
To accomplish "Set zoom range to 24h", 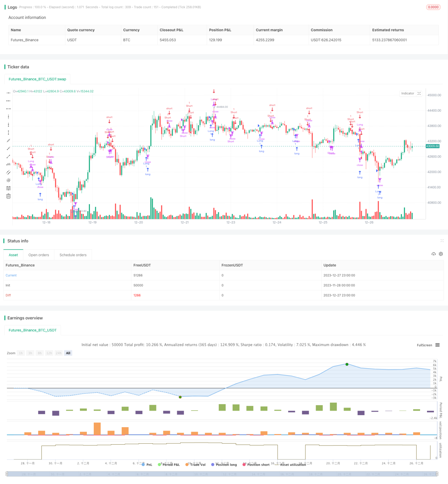I will coord(59,353).
